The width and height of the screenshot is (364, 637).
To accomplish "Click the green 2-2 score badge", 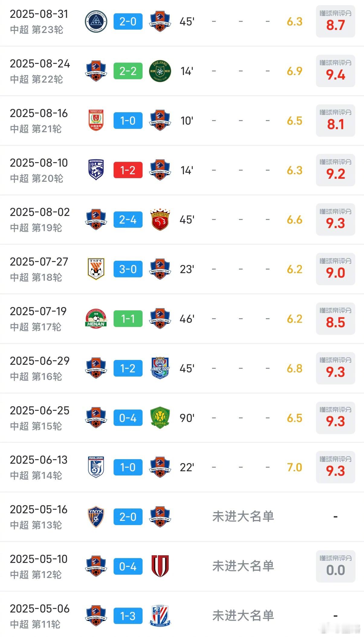I will coord(128,71).
